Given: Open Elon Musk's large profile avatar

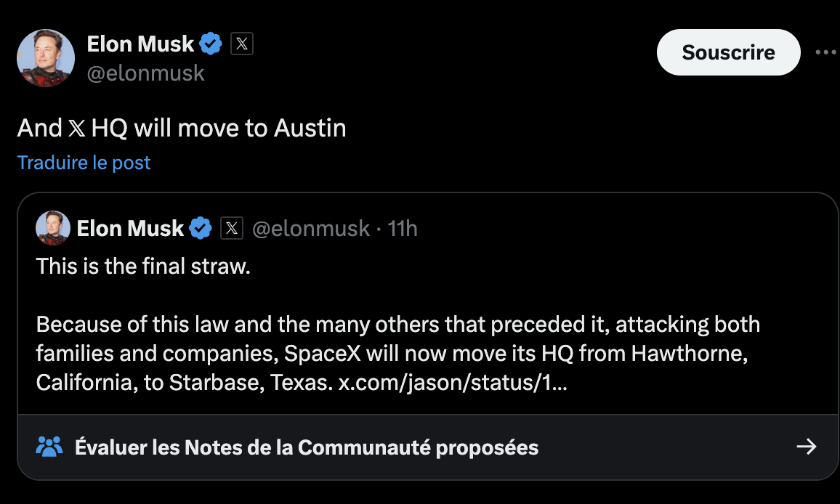Looking at the screenshot, I should [46, 58].
